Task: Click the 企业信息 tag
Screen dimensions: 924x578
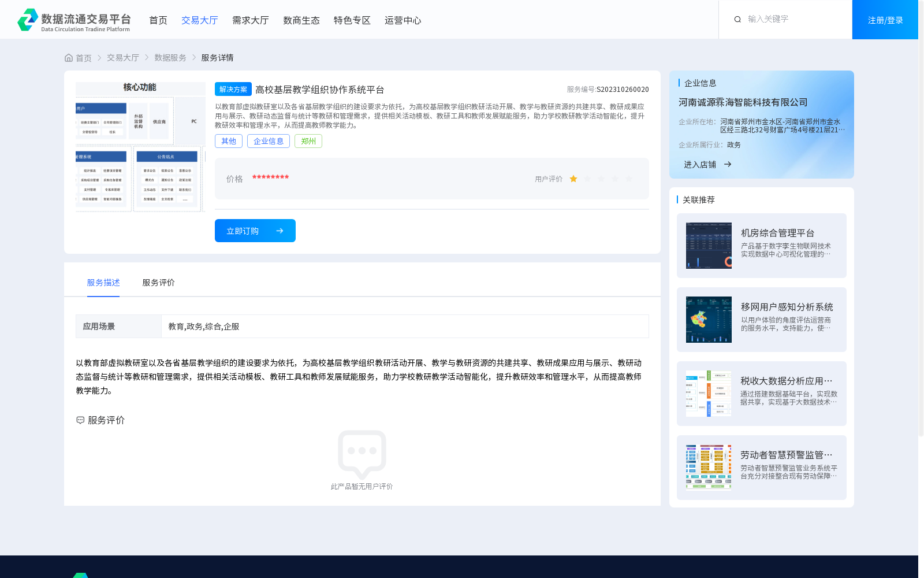Action: (269, 141)
